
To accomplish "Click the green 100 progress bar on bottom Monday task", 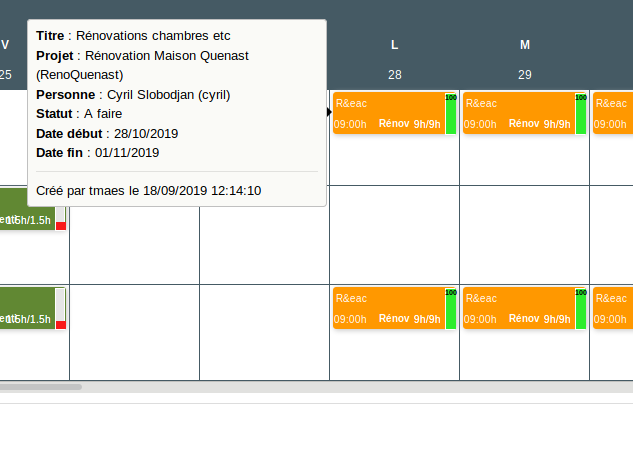I will click(x=451, y=309).
